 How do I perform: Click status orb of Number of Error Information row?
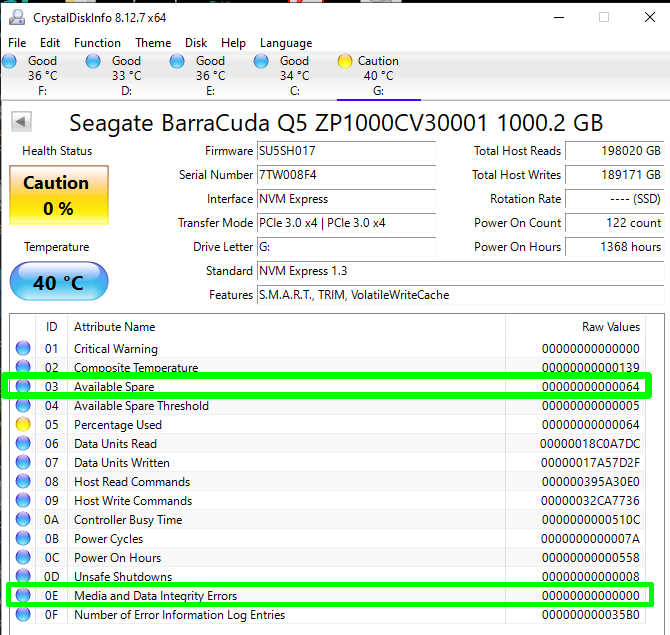pyautogui.click(x=23, y=614)
